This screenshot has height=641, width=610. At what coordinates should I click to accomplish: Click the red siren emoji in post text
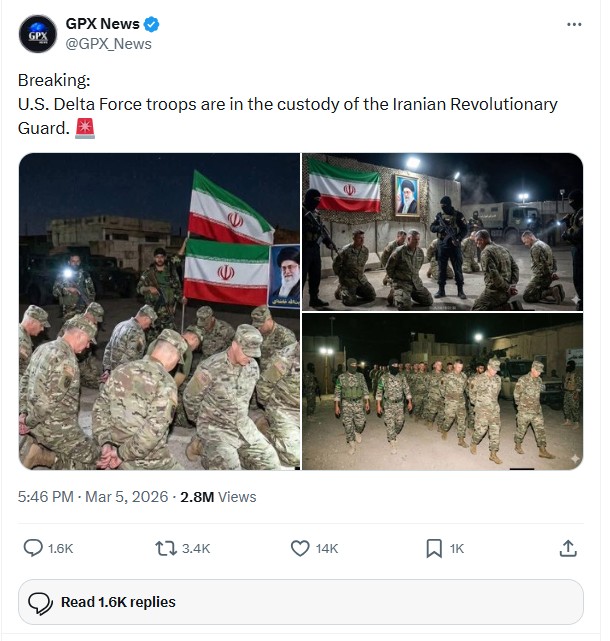(85, 128)
